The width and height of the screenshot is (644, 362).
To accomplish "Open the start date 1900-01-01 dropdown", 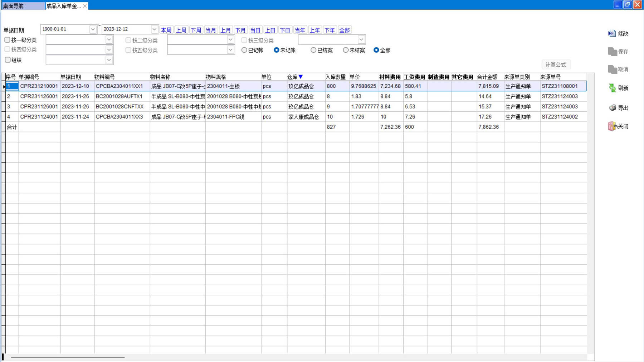I will coord(93,29).
